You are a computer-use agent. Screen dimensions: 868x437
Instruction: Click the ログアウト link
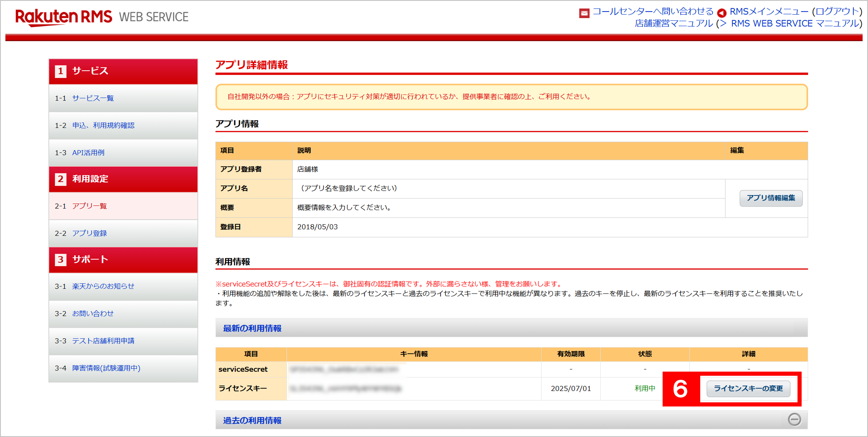[837, 12]
